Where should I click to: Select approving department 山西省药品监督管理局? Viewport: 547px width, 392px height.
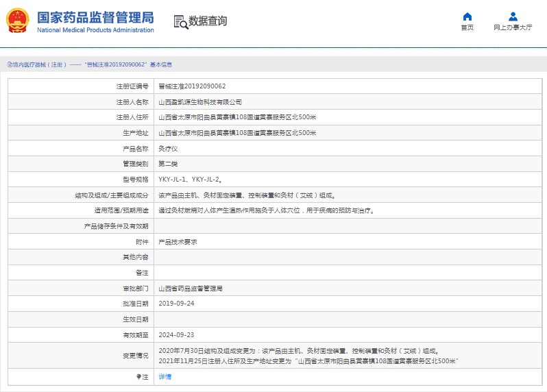tap(191, 289)
